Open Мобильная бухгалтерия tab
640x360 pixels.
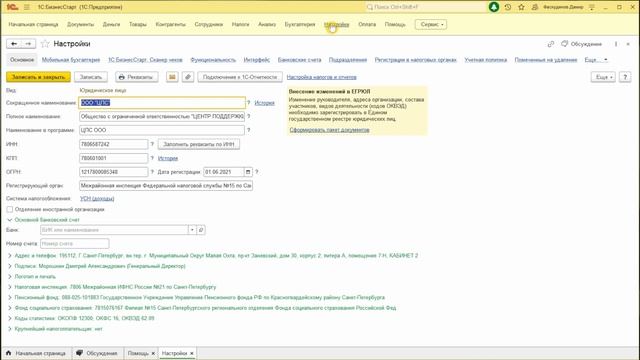[71, 60]
